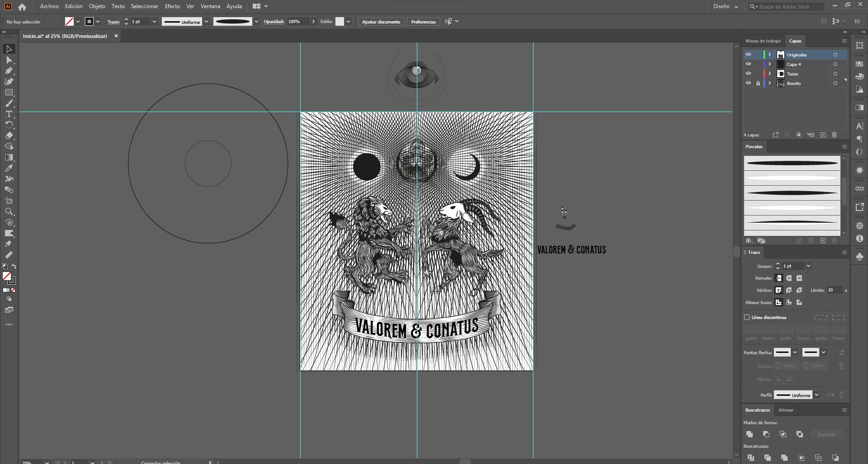Open the Diseño workspace dropdown
Screen dimensions: 868x464
coord(726,6)
